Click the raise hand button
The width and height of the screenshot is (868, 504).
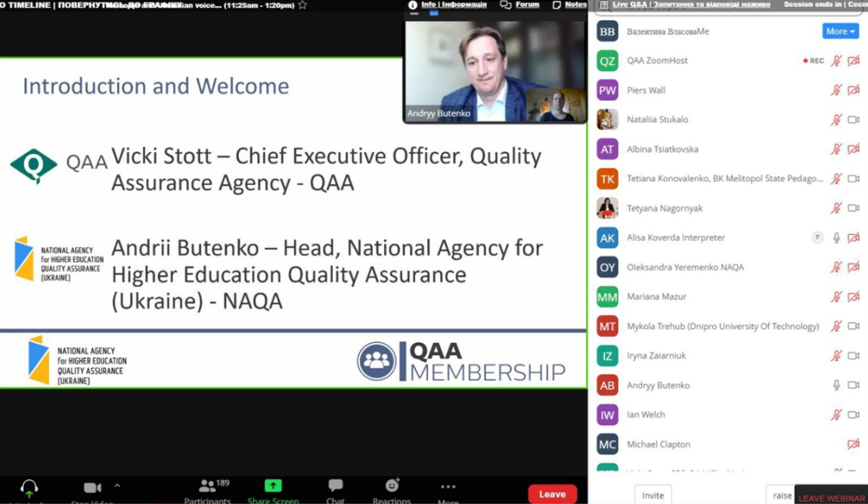tap(781, 495)
